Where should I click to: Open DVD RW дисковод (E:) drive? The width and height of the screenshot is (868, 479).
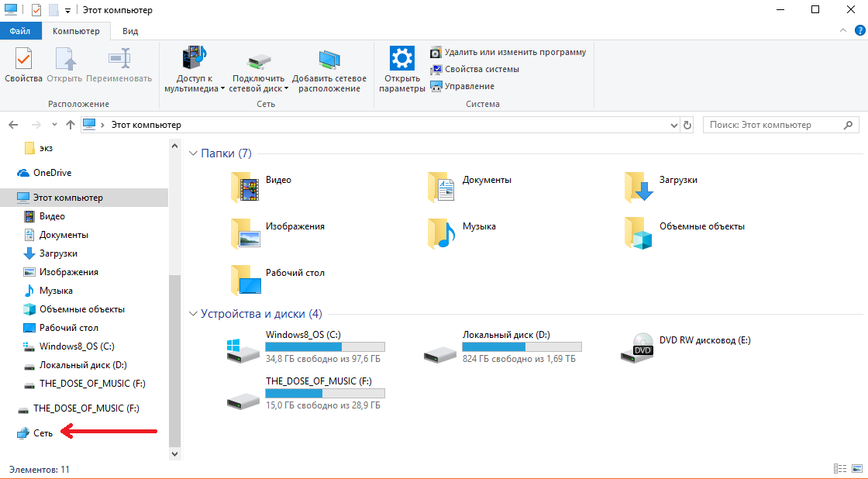[x=636, y=349]
